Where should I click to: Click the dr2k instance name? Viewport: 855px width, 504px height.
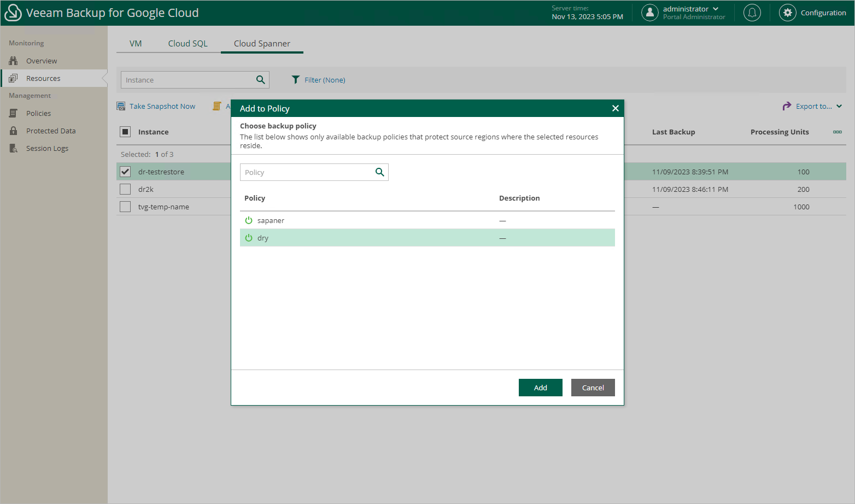(146, 189)
